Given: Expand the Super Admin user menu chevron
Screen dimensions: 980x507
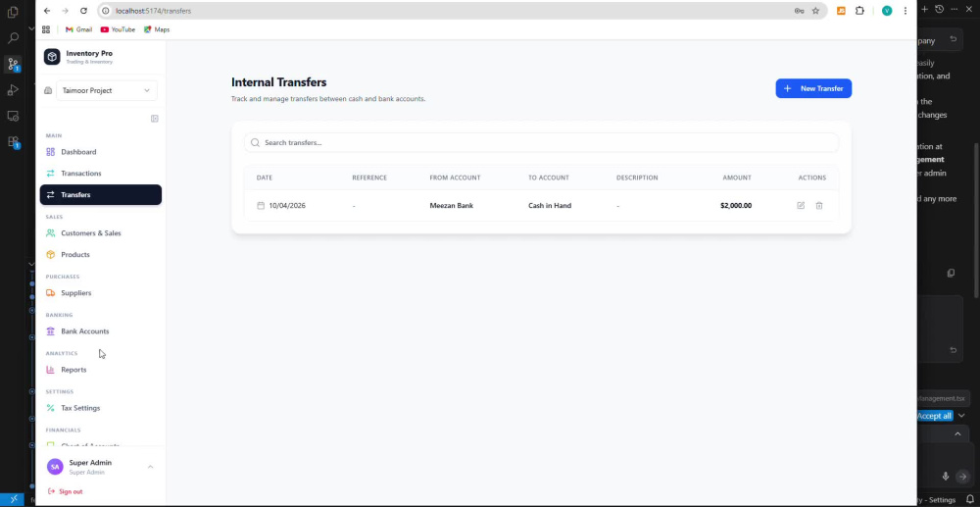Looking at the screenshot, I should point(150,467).
